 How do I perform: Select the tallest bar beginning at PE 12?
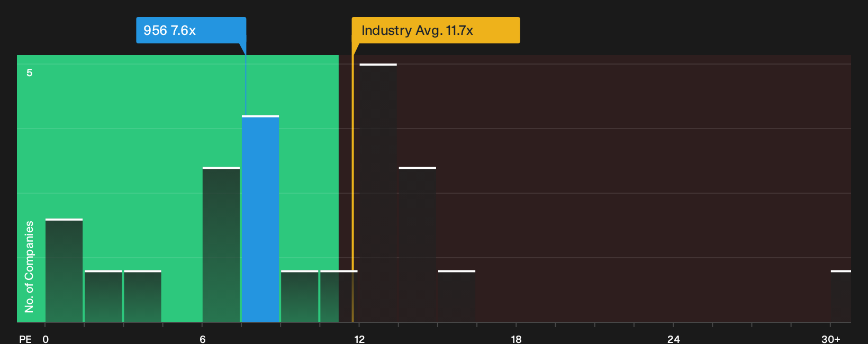point(378,193)
